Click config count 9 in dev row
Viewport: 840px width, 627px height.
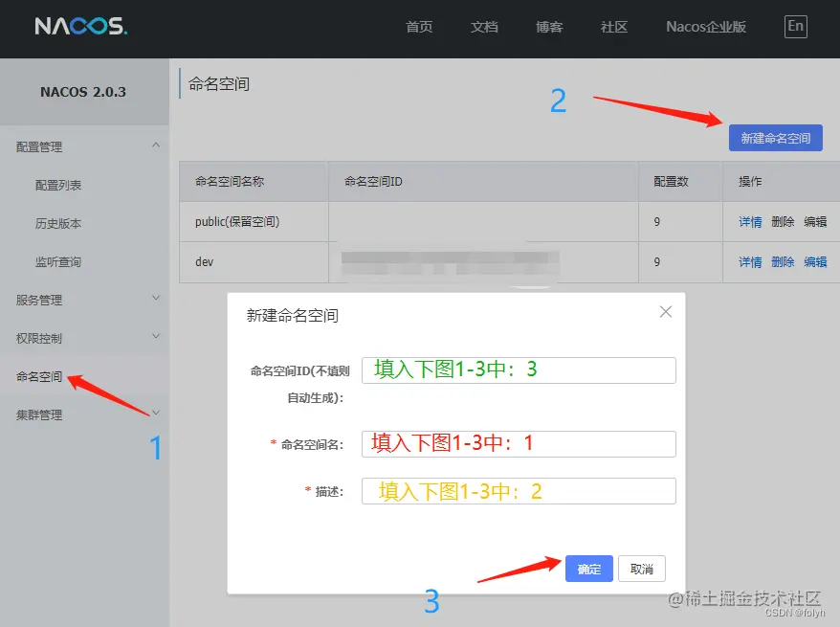[656, 262]
